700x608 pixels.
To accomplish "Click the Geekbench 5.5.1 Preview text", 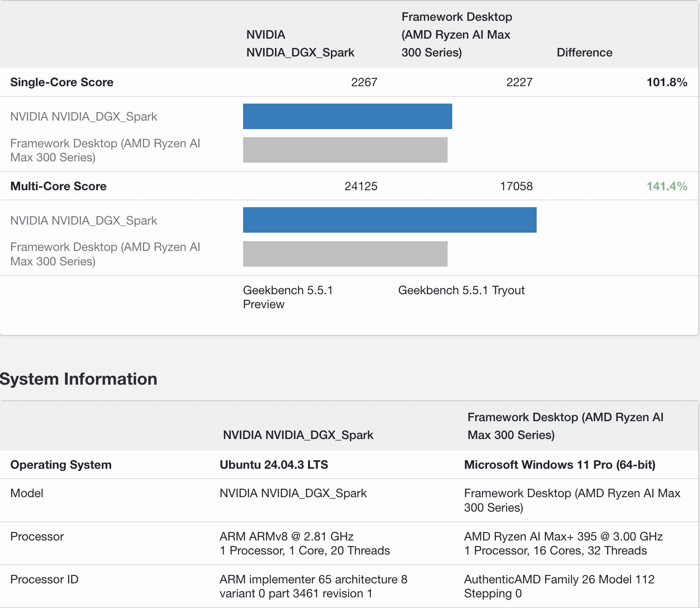I will coord(288,297).
